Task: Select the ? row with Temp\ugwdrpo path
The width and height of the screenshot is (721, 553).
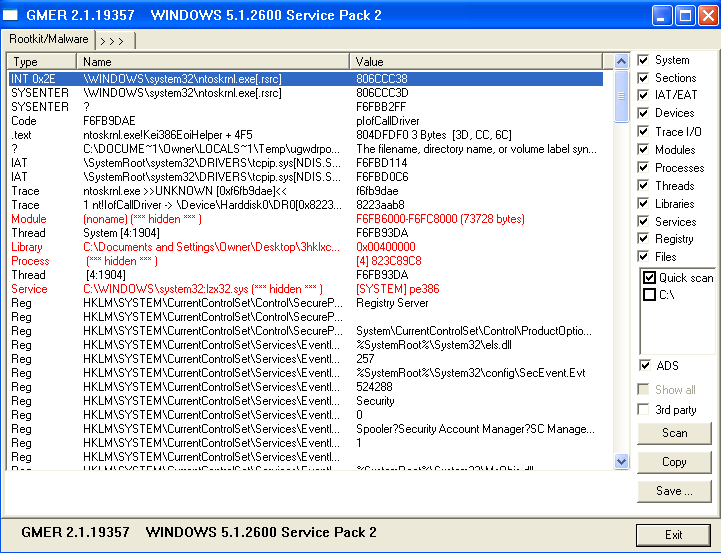Action: pos(306,149)
